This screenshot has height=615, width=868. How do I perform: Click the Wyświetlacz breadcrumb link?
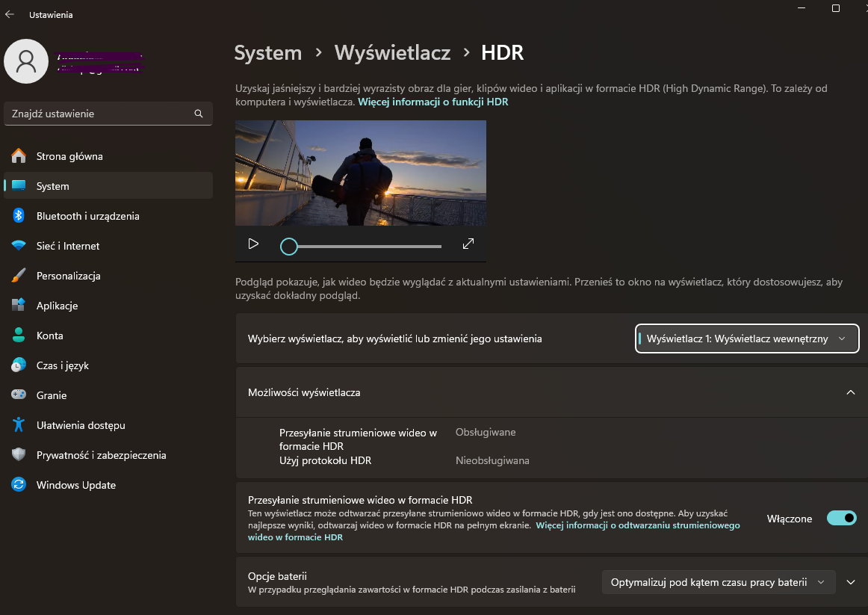coord(392,53)
